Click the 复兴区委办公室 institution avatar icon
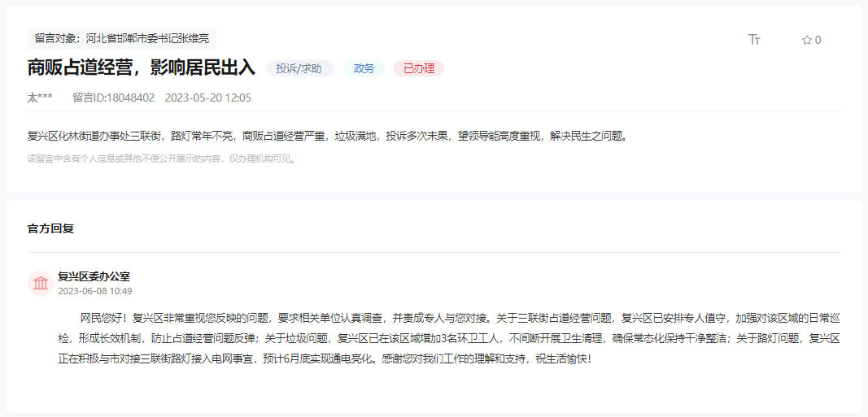The height and width of the screenshot is (417, 868). [41, 284]
